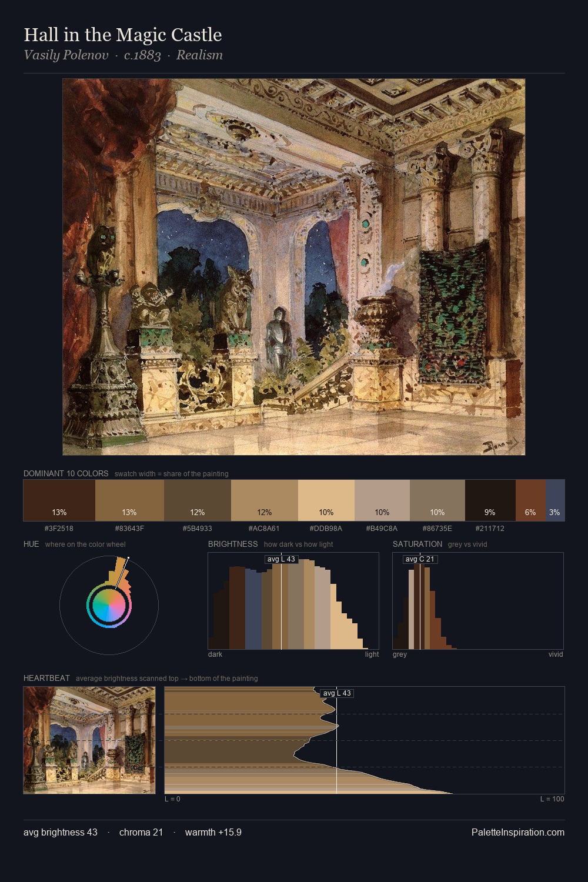The height and width of the screenshot is (882, 588).
Task: Click the title 'Hall in the Magic Castle'
Action: [x=123, y=35]
